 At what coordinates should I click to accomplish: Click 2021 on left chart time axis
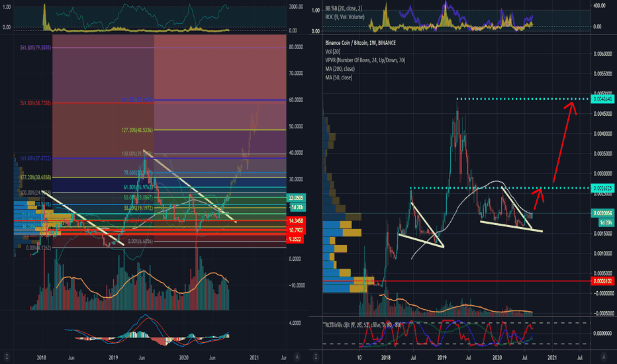pyautogui.click(x=254, y=357)
